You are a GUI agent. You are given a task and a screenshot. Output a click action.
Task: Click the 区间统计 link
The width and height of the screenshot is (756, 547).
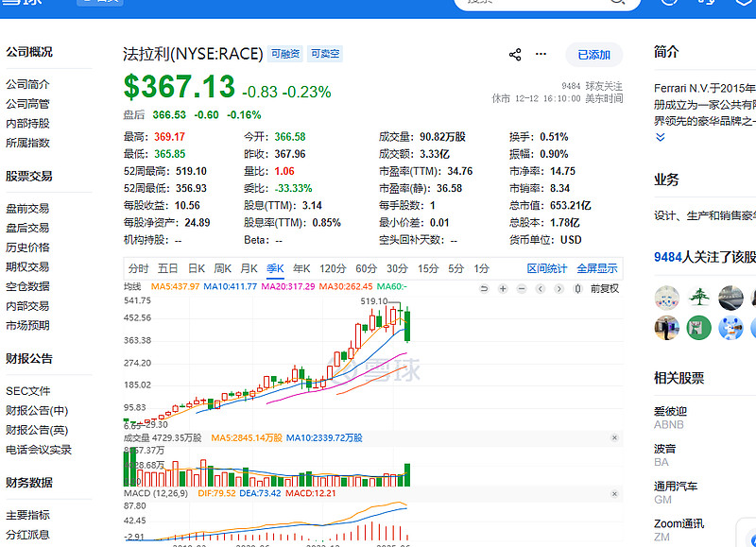coord(547,268)
